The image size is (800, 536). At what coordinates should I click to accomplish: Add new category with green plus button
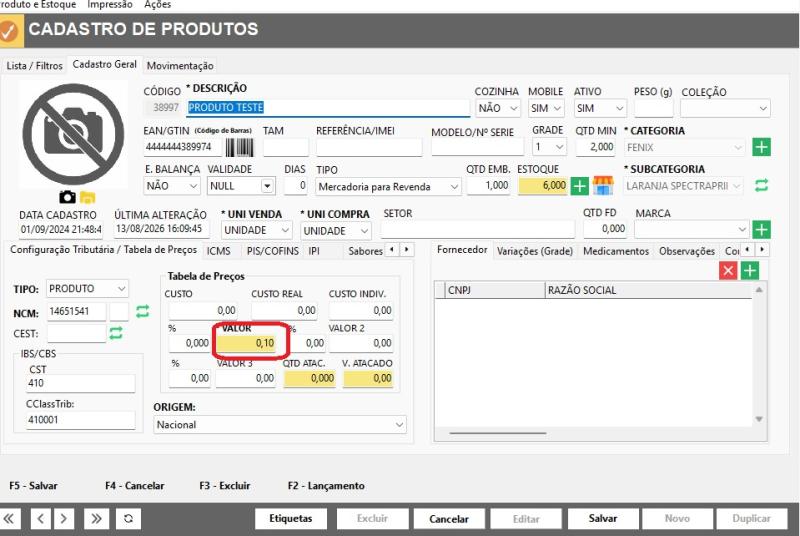(761, 147)
